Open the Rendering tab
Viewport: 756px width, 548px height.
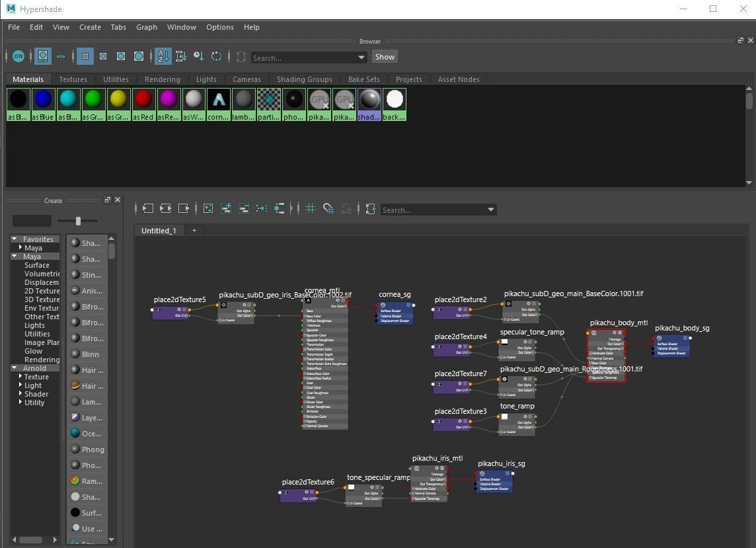point(163,79)
